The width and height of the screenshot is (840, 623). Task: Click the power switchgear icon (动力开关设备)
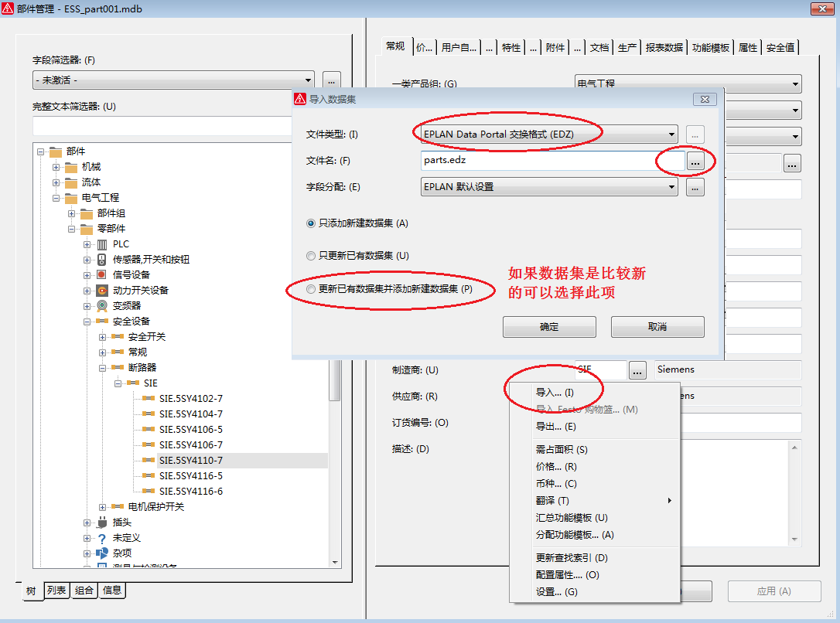102,291
